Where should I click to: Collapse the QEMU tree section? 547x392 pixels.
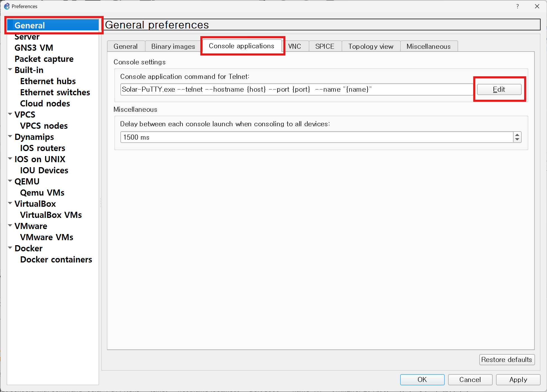tap(10, 181)
